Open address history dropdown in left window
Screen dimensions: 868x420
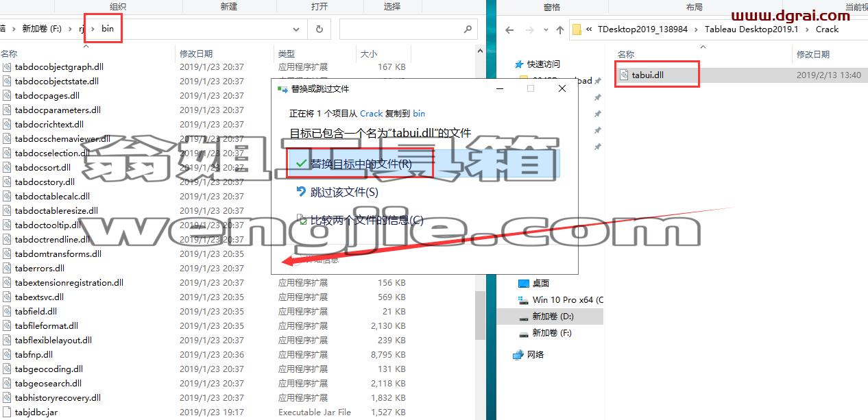(x=296, y=29)
